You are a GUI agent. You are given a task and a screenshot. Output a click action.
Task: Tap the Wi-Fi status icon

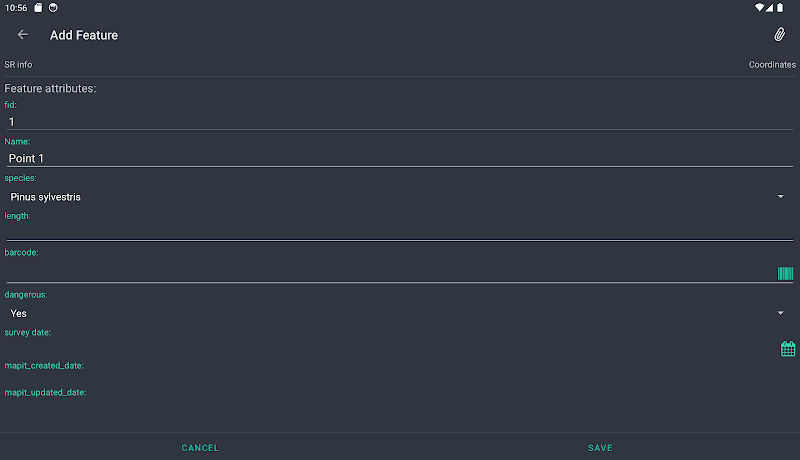pos(759,8)
